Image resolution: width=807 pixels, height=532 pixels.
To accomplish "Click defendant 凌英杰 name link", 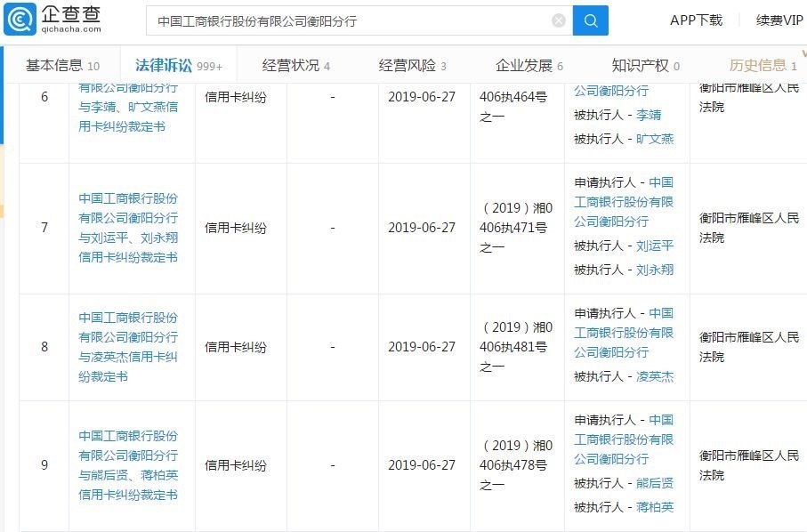I will (655, 376).
